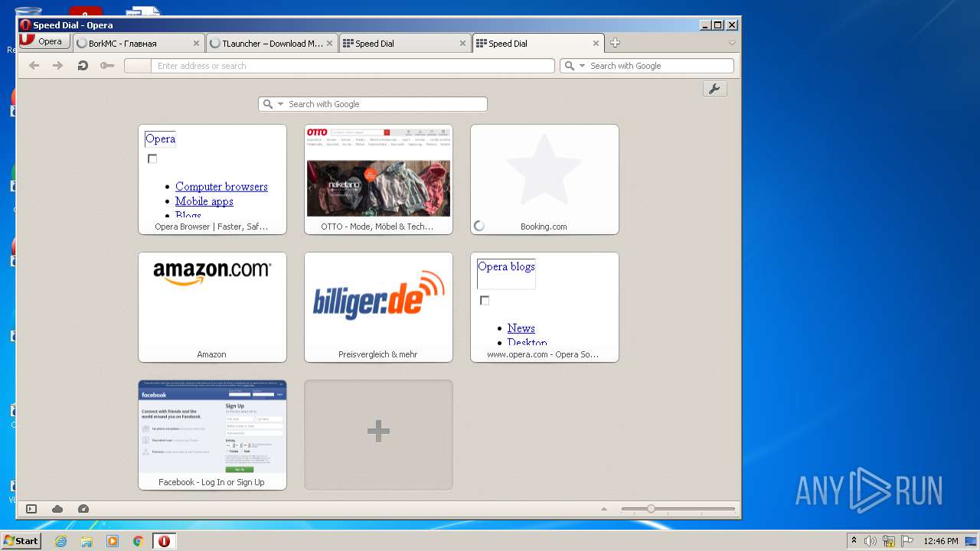
Task: Open Facebook Log In speed dial tile
Action: [212, 435]
